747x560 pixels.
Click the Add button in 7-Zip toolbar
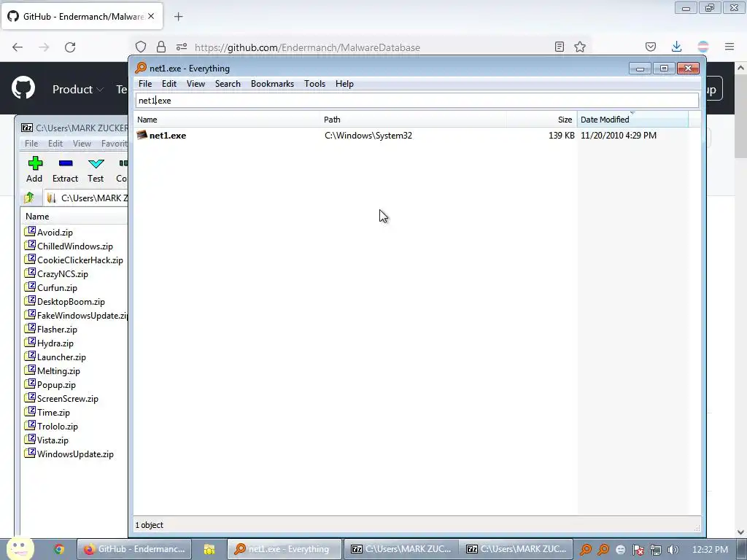pyautogui.click(x=34, y=169)
